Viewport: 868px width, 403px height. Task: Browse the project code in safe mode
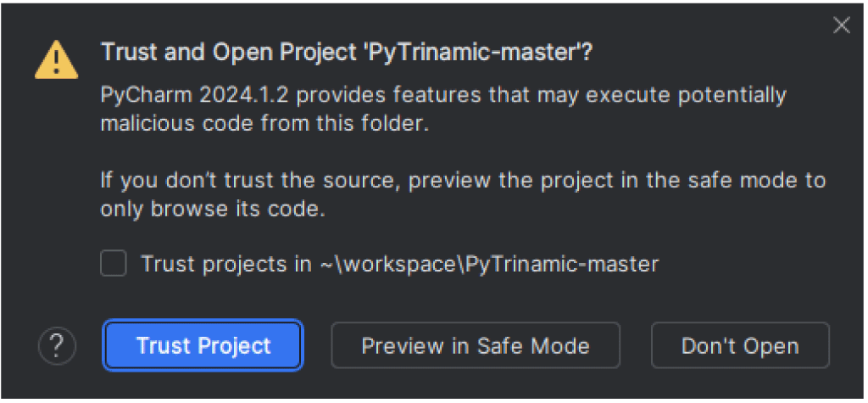[x=476, y=345]
